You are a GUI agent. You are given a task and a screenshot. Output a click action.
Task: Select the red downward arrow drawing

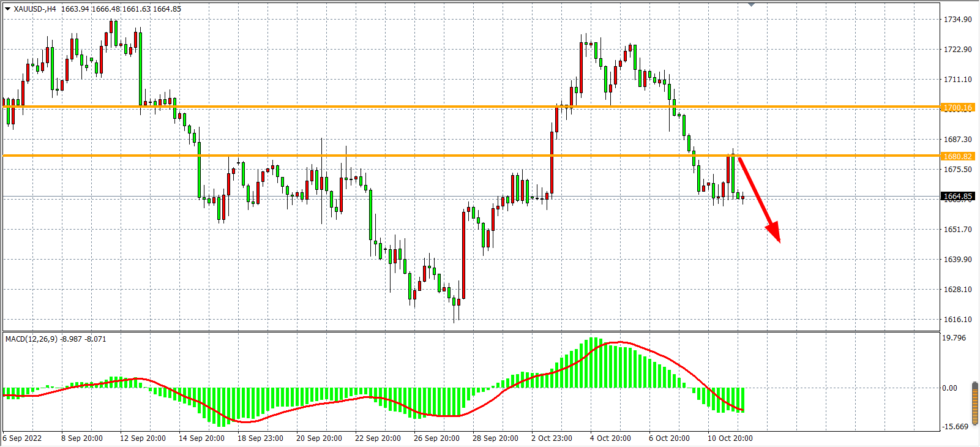[759, 199]
